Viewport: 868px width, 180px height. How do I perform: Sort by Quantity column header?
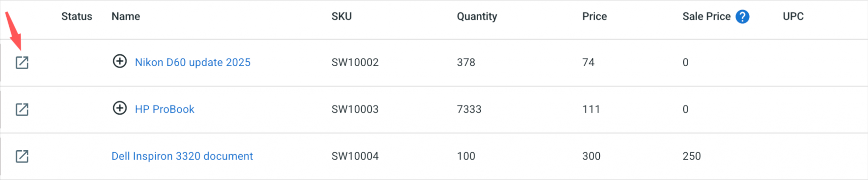tap(477, 17)
